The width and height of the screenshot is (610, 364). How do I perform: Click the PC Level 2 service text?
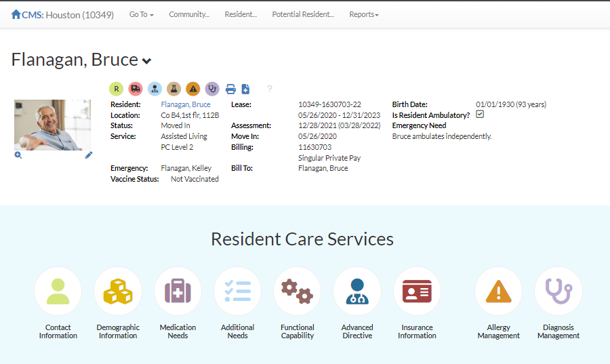pos(177,147)
